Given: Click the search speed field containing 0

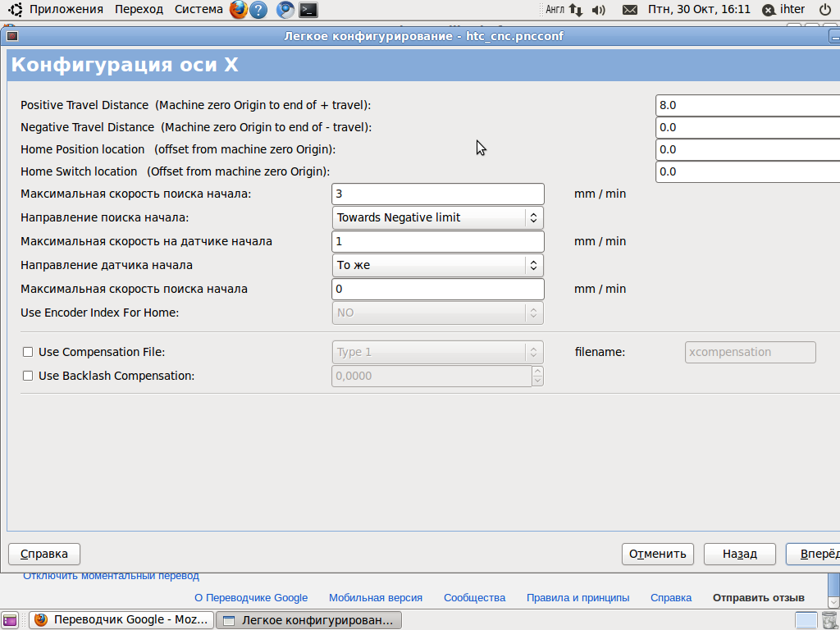Looking at the screenshot, I should 438,290.
